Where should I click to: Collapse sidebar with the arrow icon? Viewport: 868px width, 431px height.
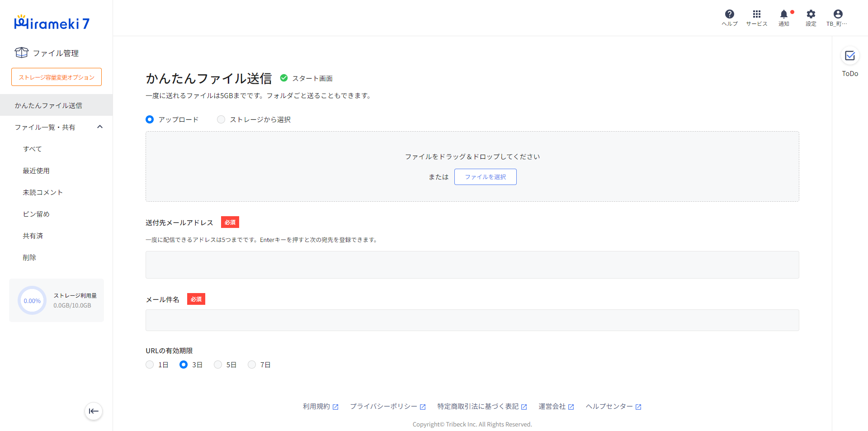click(94, 411)
